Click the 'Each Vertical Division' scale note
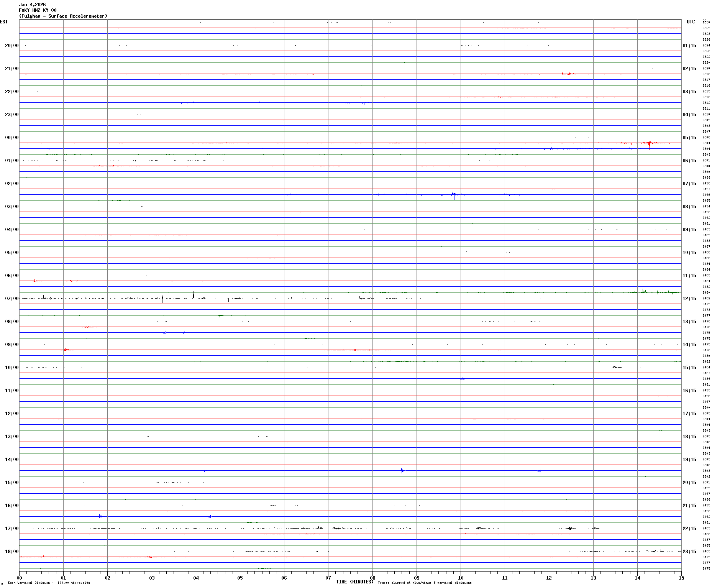 [x=49, y=583]
